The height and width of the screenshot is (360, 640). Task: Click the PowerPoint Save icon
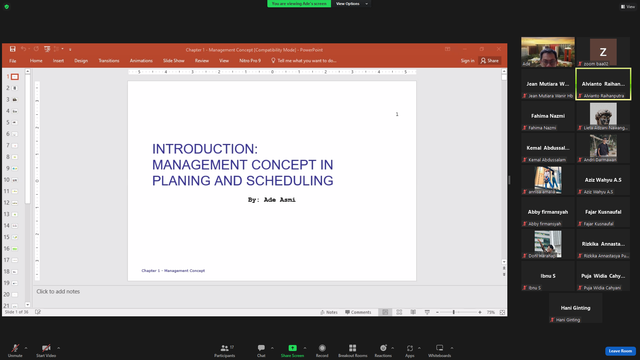(x=13, y=49)
